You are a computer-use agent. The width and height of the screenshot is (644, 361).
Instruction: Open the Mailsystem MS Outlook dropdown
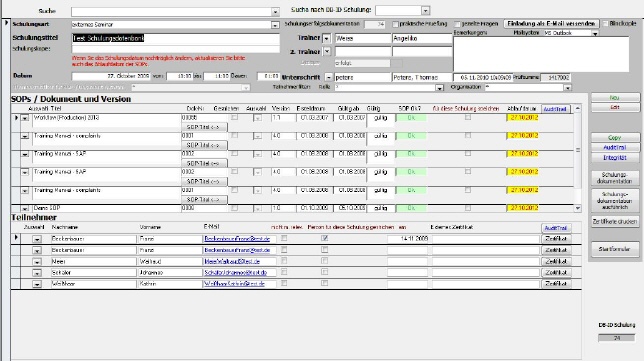click(x=595, y=34)
